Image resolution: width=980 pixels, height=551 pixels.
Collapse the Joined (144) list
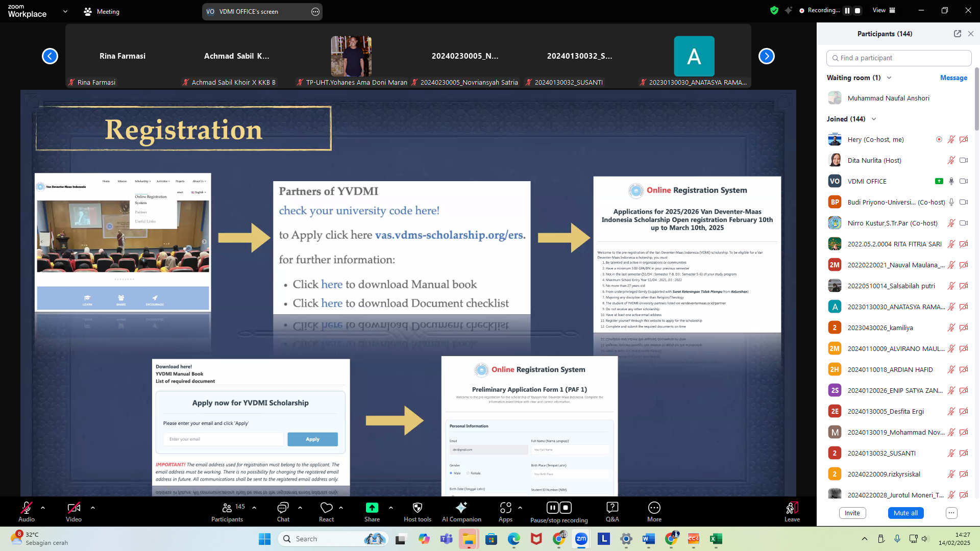pyautogui.click(x=874, y=119)
